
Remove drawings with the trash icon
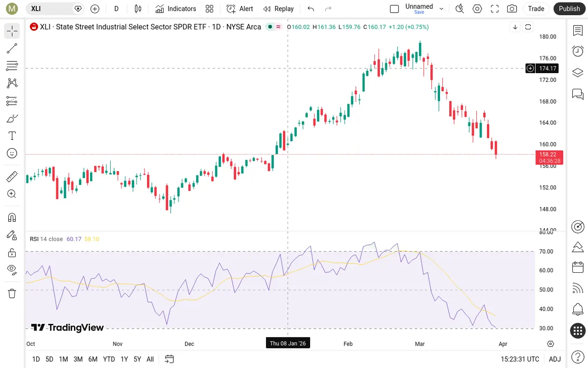coord(12,293)
